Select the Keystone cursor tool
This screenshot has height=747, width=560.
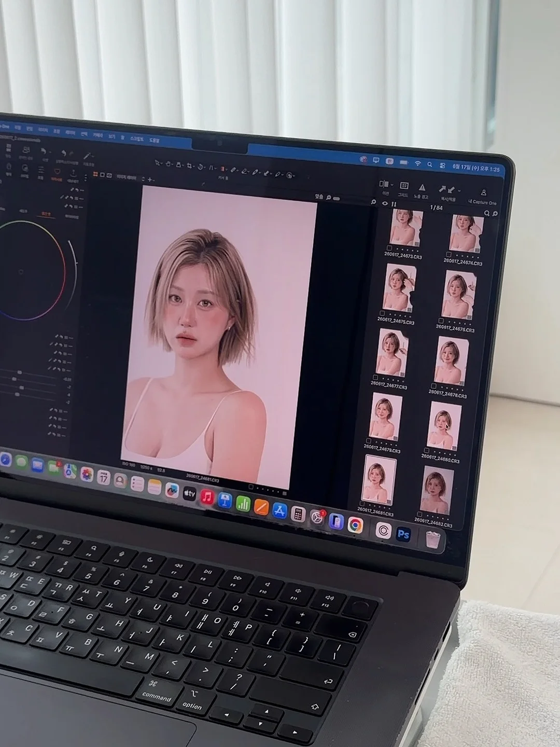point(212,168)
